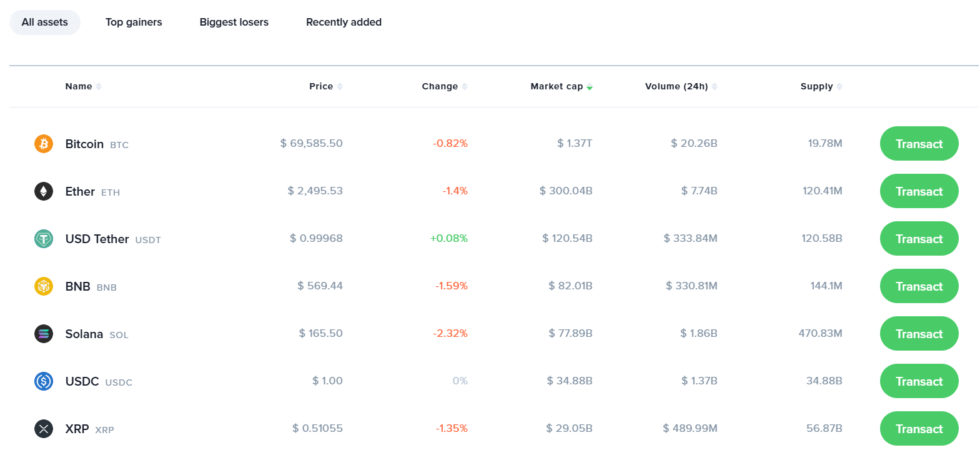Click Transact button for BNB

pyautogui.click(x=919, y=286)
